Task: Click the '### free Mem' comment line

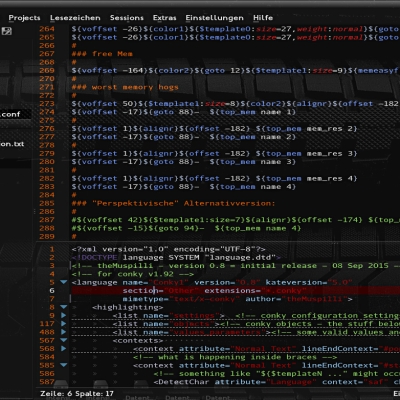Action: pos(102,54)
